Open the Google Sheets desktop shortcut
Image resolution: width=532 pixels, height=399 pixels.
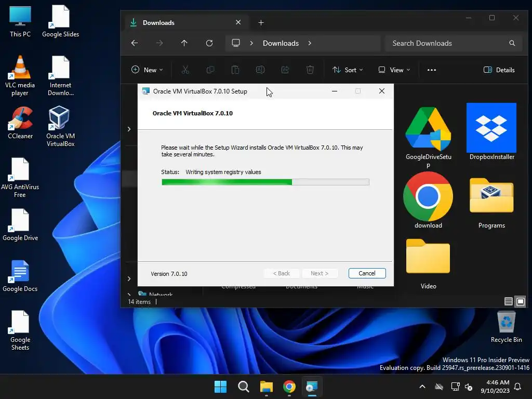pyautogui.click(x=20, y=330)
